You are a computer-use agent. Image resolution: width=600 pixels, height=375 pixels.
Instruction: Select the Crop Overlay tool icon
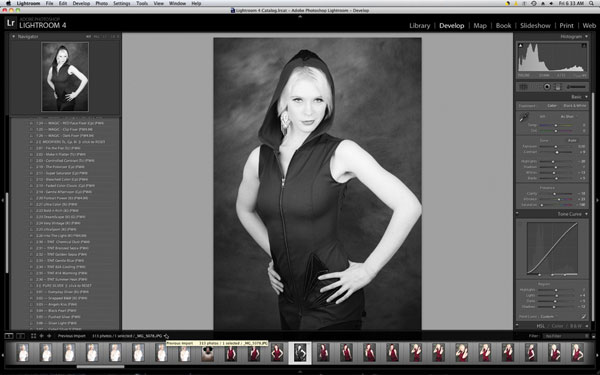click(x=523, y=87)
